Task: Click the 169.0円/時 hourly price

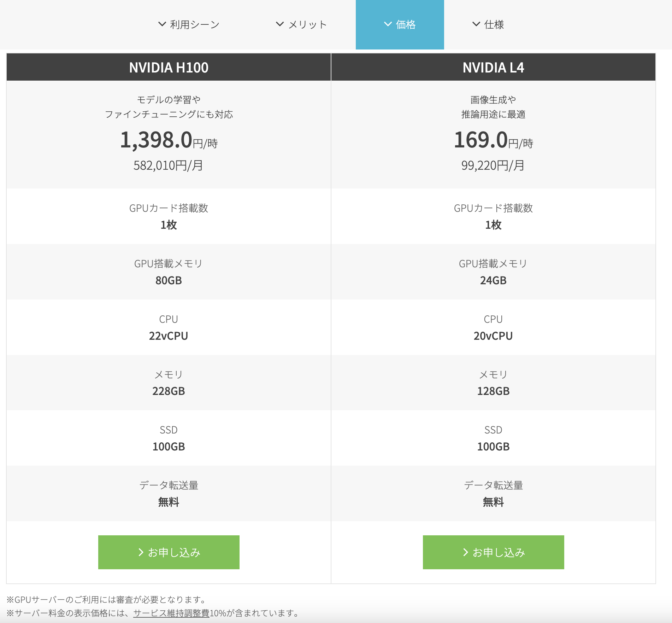Action: click(493, 140)
